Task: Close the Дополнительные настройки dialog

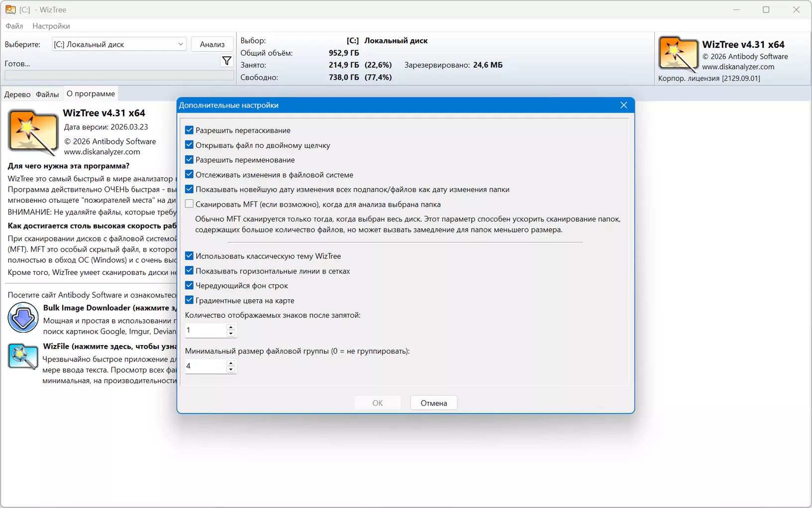Action: click(x=624, y=105)
